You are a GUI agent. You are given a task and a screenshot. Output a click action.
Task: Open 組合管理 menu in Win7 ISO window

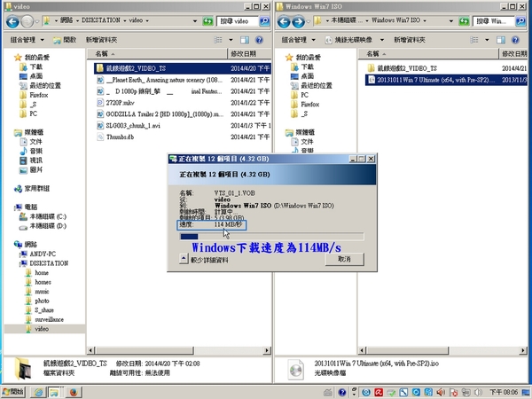[299, 40]
